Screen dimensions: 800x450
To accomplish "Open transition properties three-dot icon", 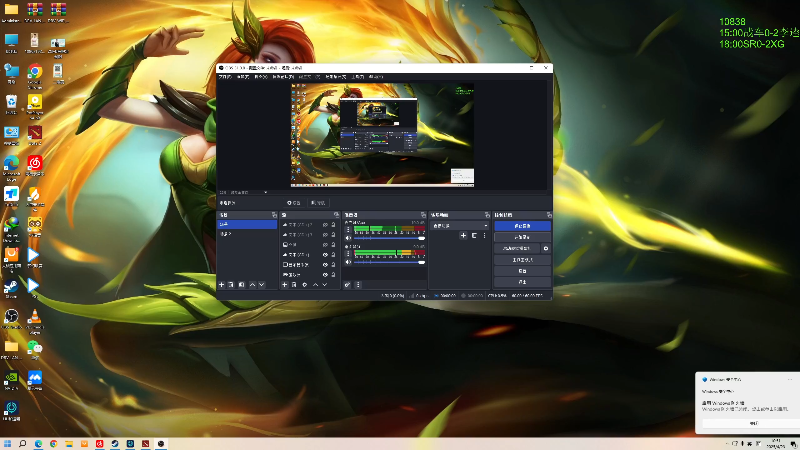I will pyautogui.click(x=484, y=235).
